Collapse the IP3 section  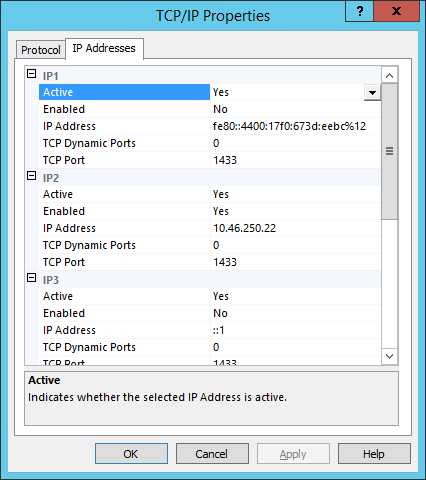(x=31, y=278)
